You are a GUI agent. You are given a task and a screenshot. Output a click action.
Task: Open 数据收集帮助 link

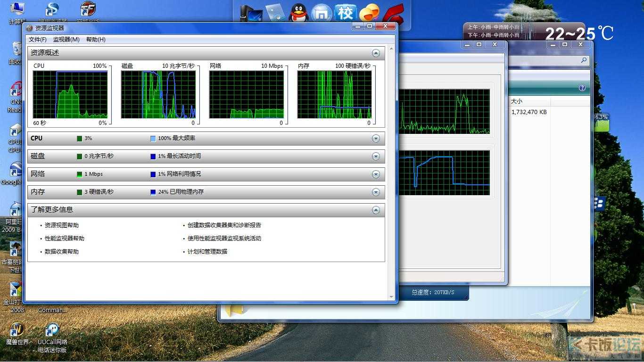tap(62, 252)
